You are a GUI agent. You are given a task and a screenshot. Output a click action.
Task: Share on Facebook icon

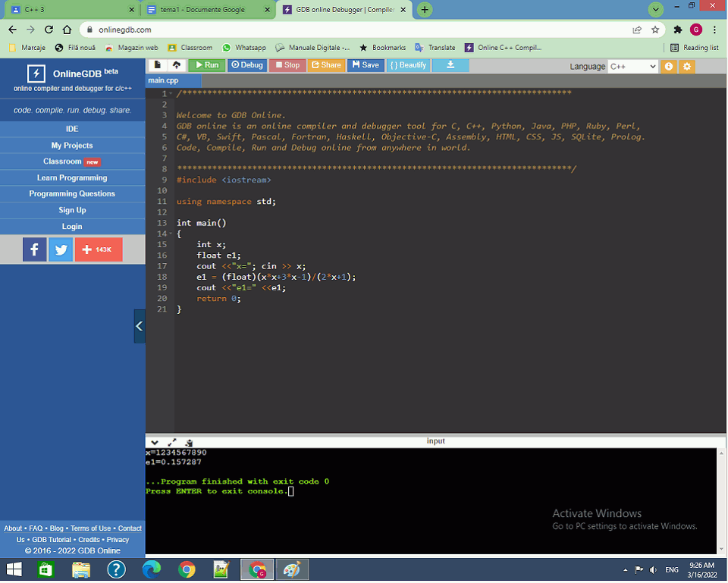(34, 249)
